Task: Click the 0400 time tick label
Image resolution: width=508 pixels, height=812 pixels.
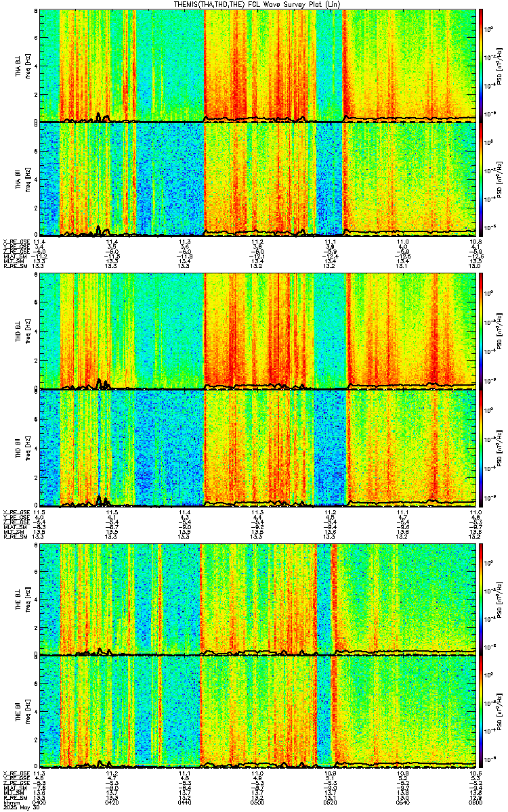Action: [x=40, y=802]
